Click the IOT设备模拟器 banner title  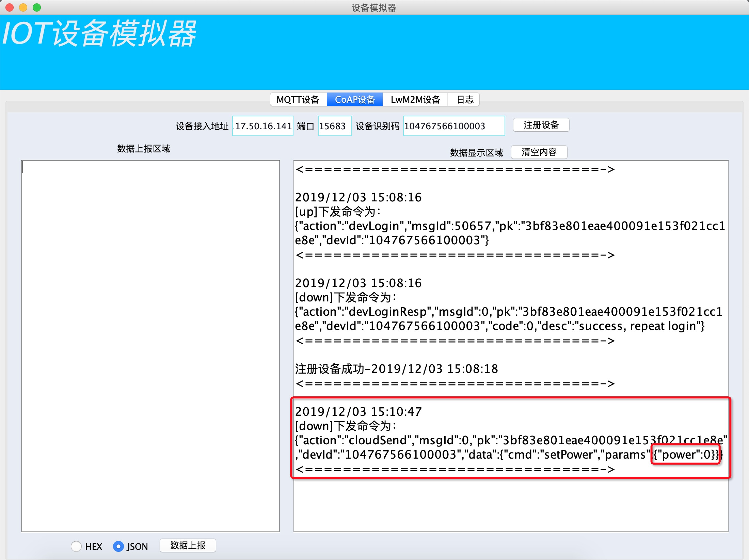coord(99,33)
